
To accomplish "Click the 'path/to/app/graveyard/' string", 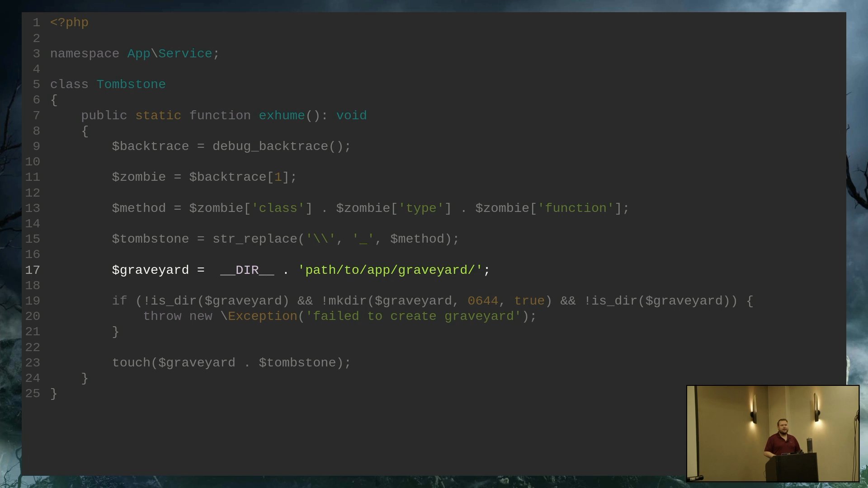I will [390, 270].
